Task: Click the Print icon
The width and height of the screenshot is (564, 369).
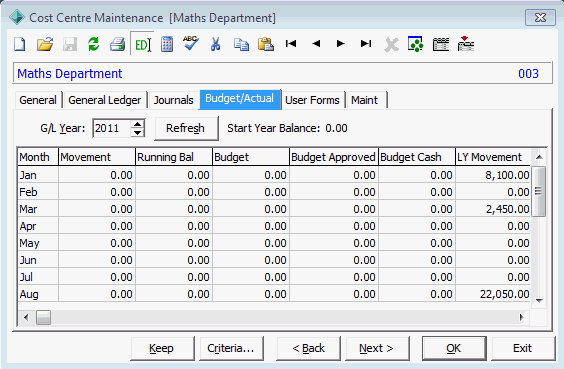Action: pos(118,45)
